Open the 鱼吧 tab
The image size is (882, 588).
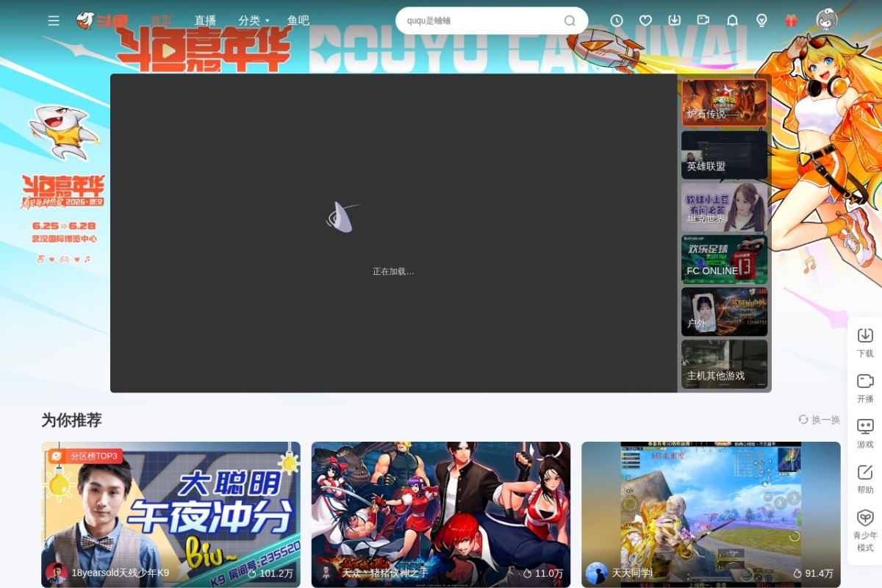point(298,21)
